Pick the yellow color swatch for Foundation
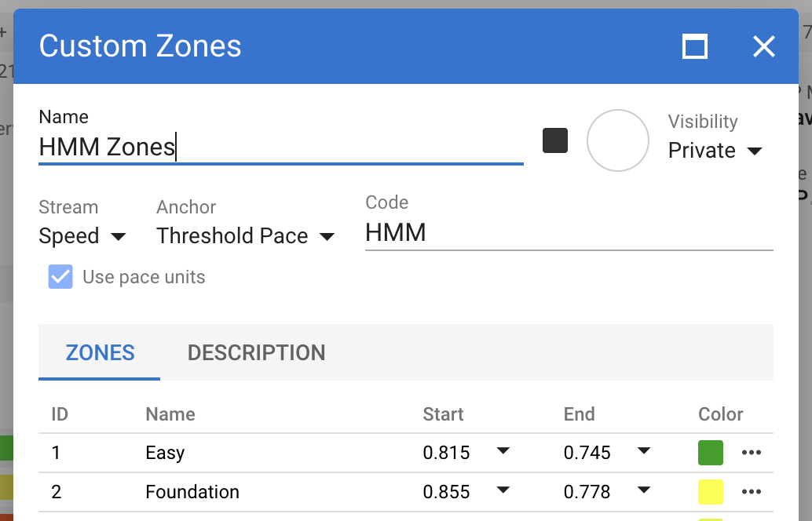 pos(711,492)
